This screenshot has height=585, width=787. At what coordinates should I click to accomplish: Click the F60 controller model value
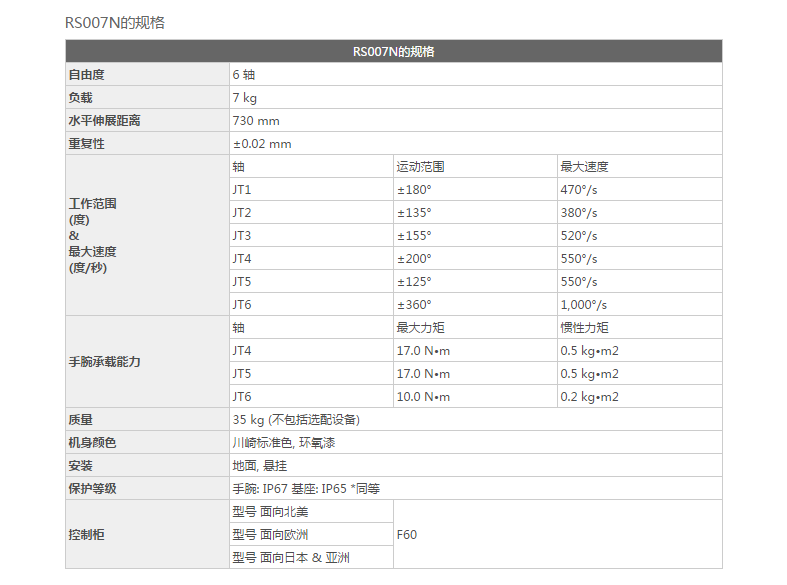(x=407, y=535)
